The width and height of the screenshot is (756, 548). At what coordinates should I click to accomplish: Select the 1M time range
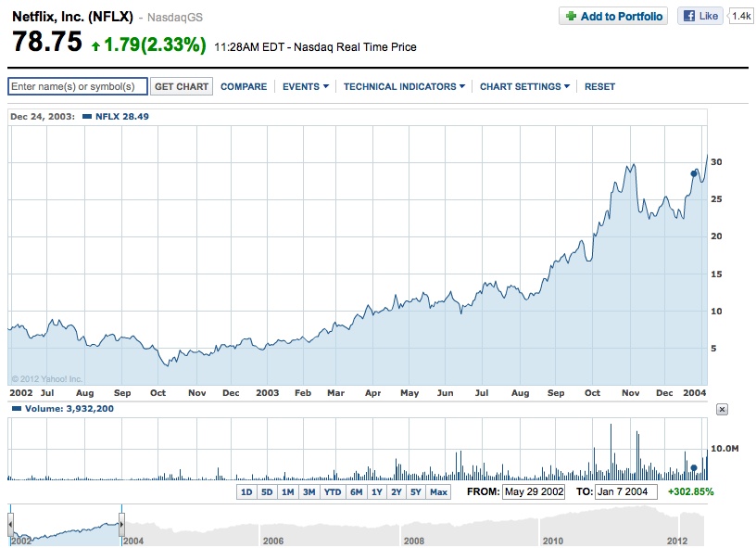pyautogui.click(x=288, y=492)
